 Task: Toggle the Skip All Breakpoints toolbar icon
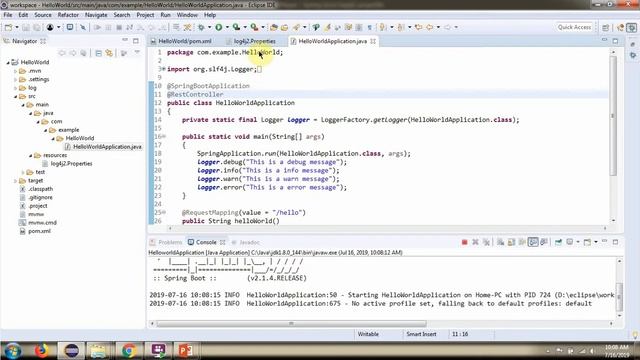pyautogui.click(x=83, y=27)
